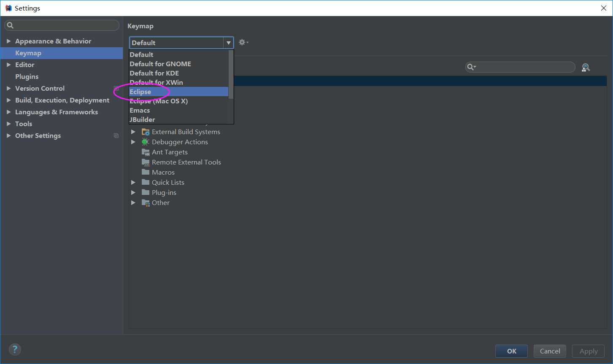Expand Languages & Frameworks section
The height and width of the screenshot is (364, 613).
click(8, 112)
